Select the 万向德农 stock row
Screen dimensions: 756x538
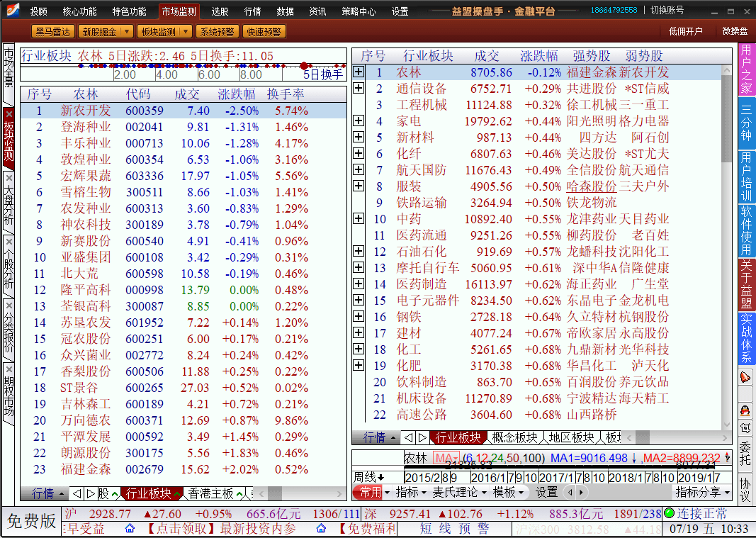(184, 420)
